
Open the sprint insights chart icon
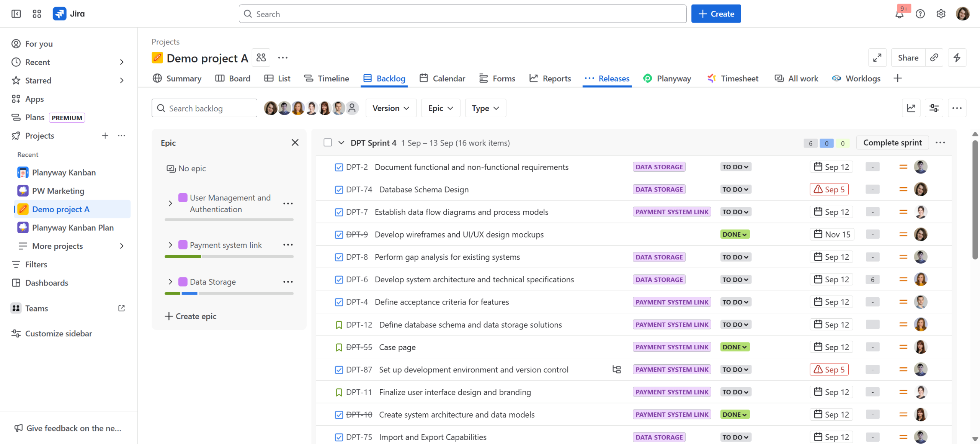[x=911, y=108]
